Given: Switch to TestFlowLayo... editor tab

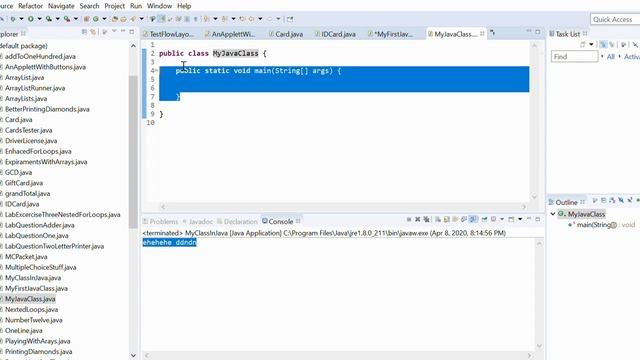Looking at the screenshot, I should pos(169,34).
